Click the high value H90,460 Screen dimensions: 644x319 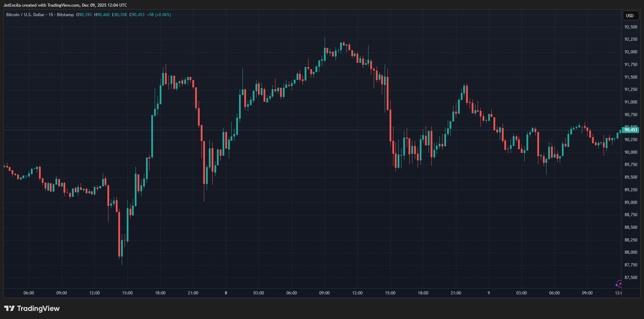pos(102,15)
